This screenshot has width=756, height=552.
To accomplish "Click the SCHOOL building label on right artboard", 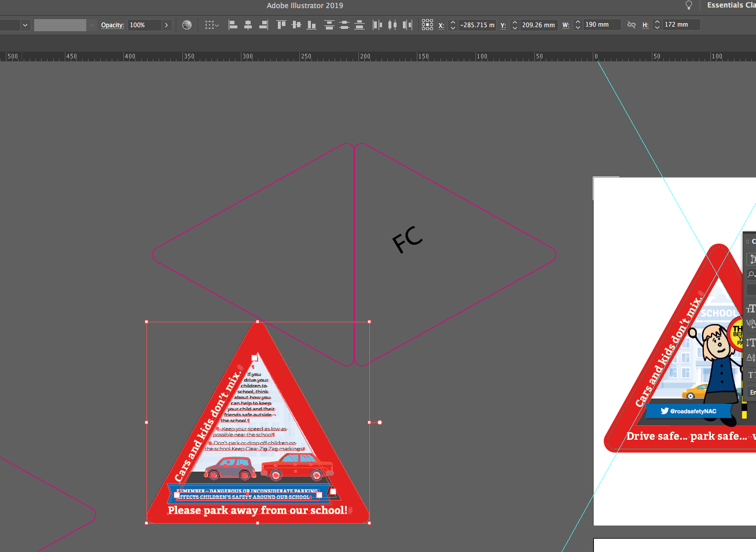I will pyautogui.click(x=720, y=313).
